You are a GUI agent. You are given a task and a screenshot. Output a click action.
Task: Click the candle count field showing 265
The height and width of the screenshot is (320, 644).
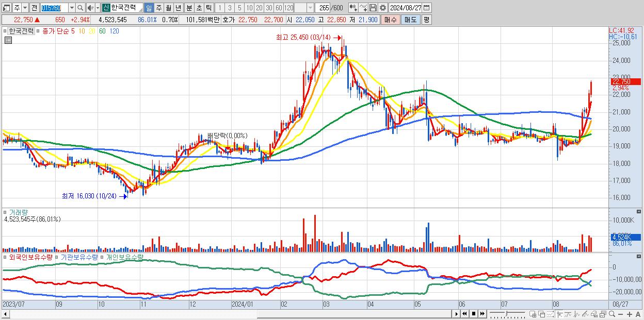click(x=323, y=8)
